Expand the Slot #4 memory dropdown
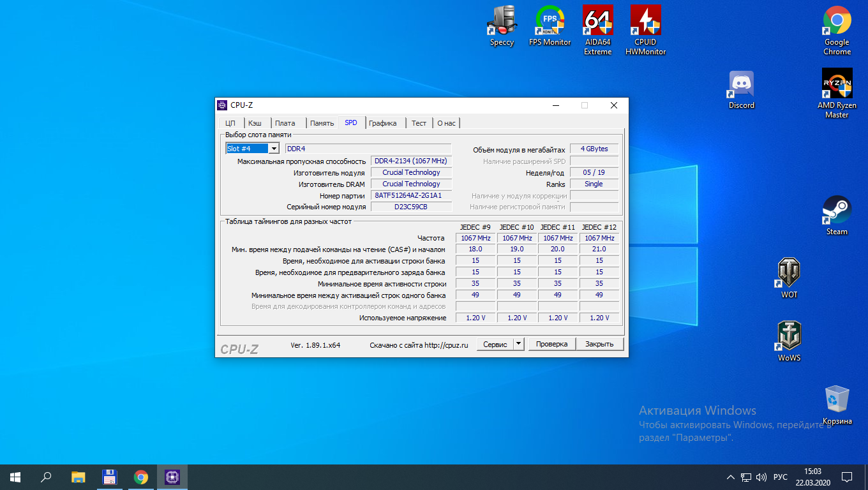The image size is (868, 490). (274, 149)
